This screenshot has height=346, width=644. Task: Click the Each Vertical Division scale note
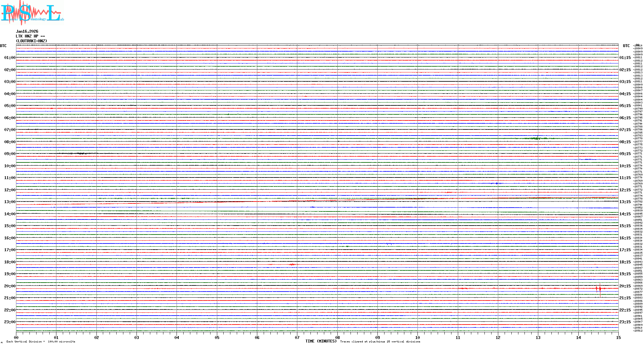coord(41,342)
